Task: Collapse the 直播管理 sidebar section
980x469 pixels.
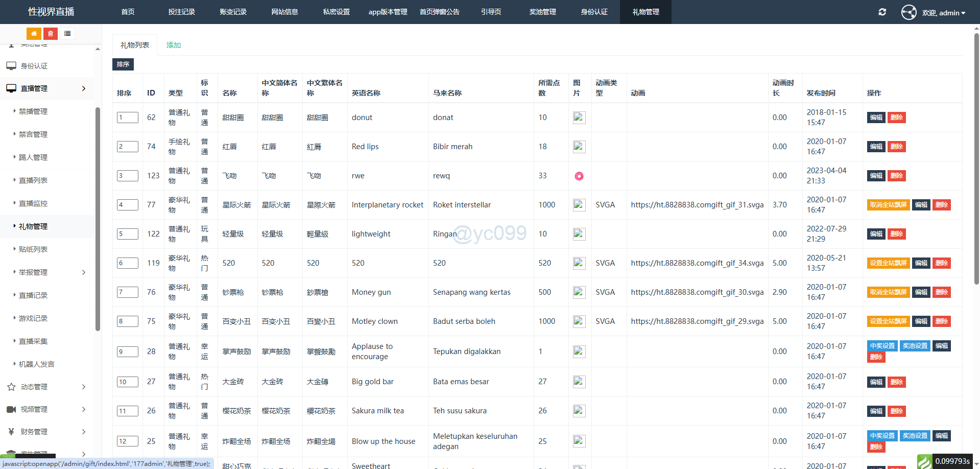Action: 47,88
